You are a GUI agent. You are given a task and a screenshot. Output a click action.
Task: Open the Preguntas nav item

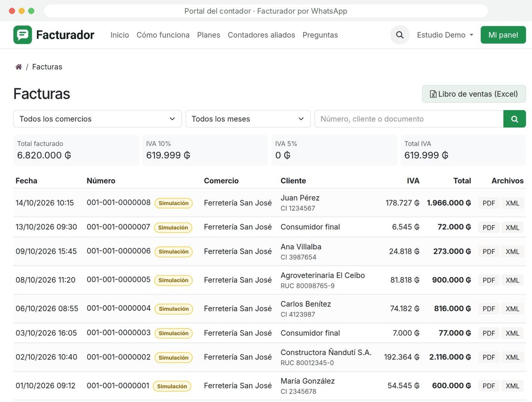pos(320,35)
